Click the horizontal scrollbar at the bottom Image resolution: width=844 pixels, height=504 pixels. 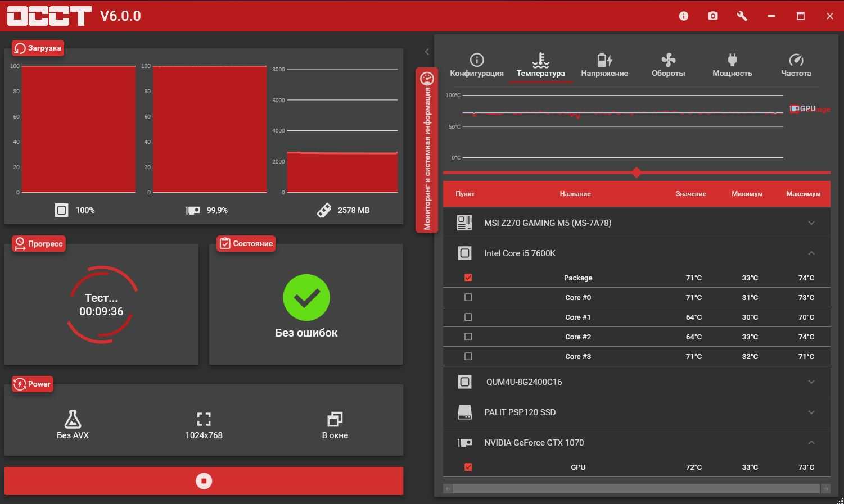point(637,489)
